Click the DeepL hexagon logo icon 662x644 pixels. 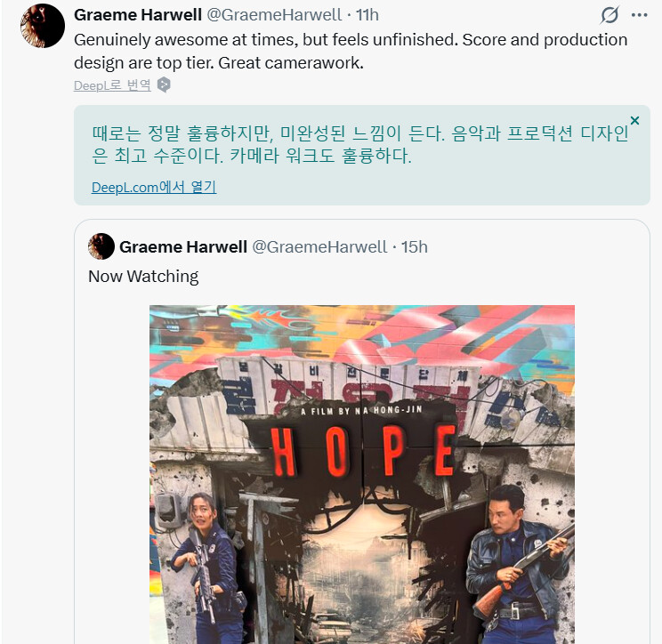(x=164, y=85)
